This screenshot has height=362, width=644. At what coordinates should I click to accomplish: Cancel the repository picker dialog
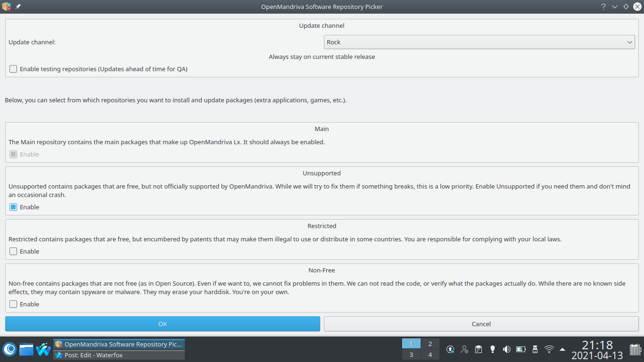point(481,324)
